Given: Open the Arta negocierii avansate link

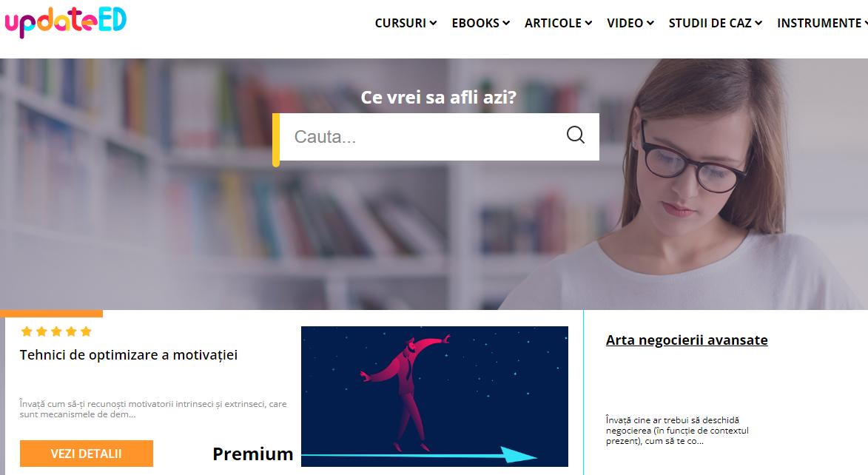Looking at the screenshot, I should pos(687,340).
